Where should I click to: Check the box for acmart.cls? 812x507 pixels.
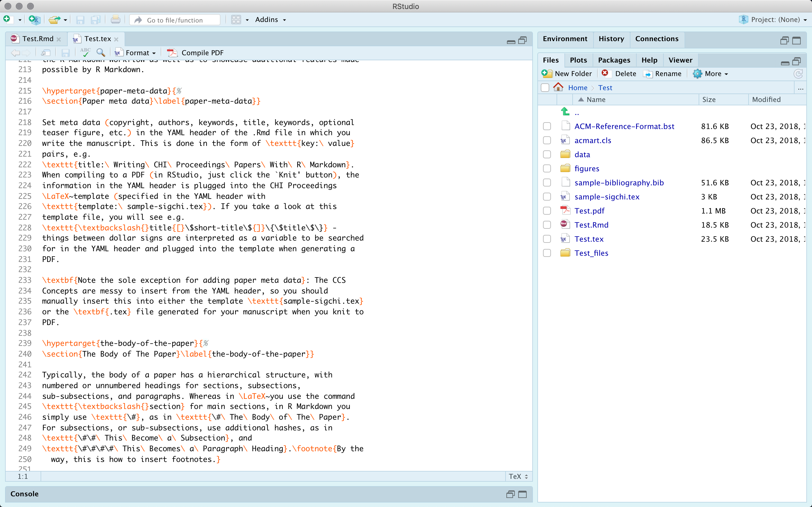547,141
